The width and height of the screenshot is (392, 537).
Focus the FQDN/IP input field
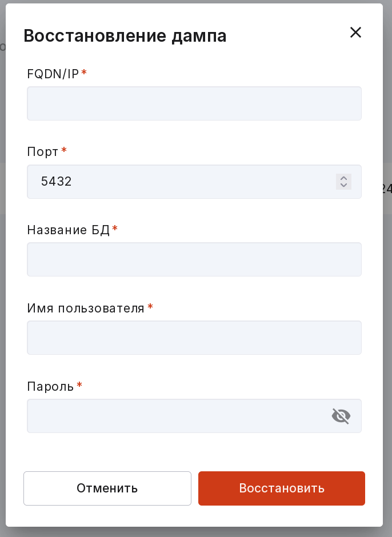(194, 103)
